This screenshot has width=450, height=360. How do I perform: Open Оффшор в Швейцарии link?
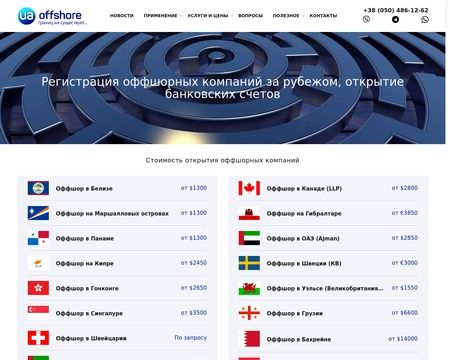(91, 338)
